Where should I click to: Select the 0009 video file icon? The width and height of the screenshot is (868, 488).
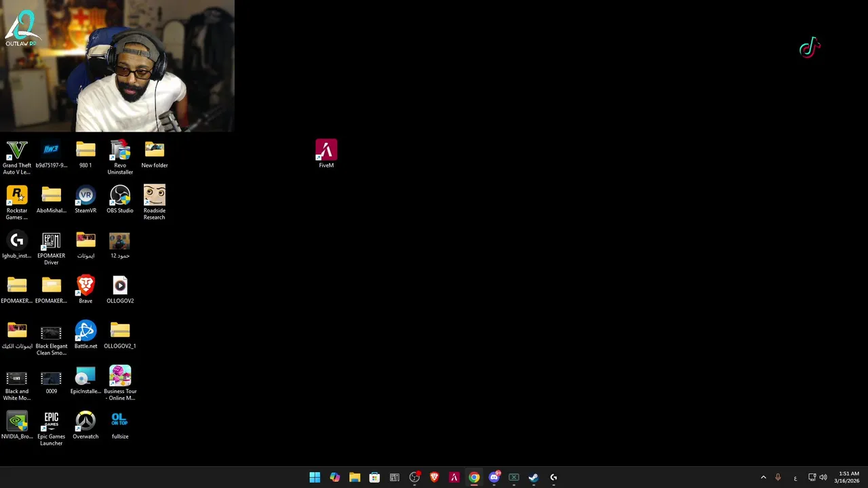(x=52, y=381)
